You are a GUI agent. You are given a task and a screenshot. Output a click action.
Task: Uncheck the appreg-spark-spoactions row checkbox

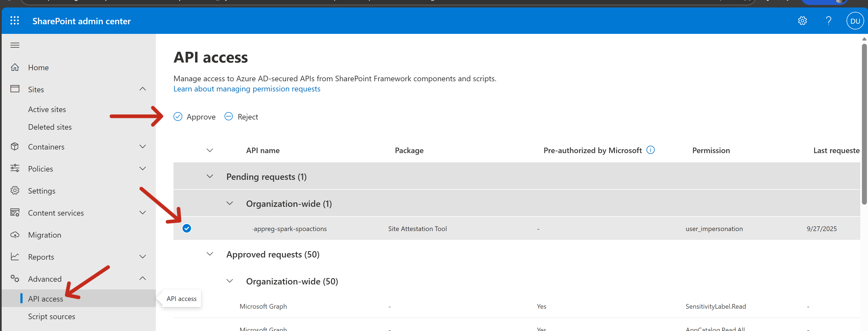(x=187, y=229)
